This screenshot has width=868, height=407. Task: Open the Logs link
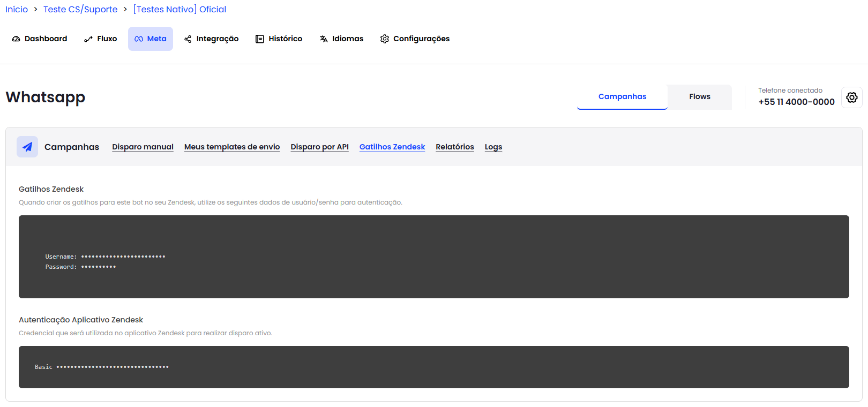(493, 147)
